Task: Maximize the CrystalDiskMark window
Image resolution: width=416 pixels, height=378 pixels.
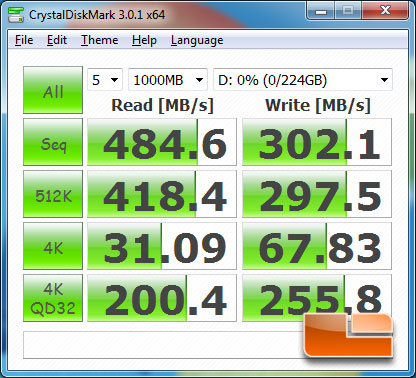Action: coord(348,11)
